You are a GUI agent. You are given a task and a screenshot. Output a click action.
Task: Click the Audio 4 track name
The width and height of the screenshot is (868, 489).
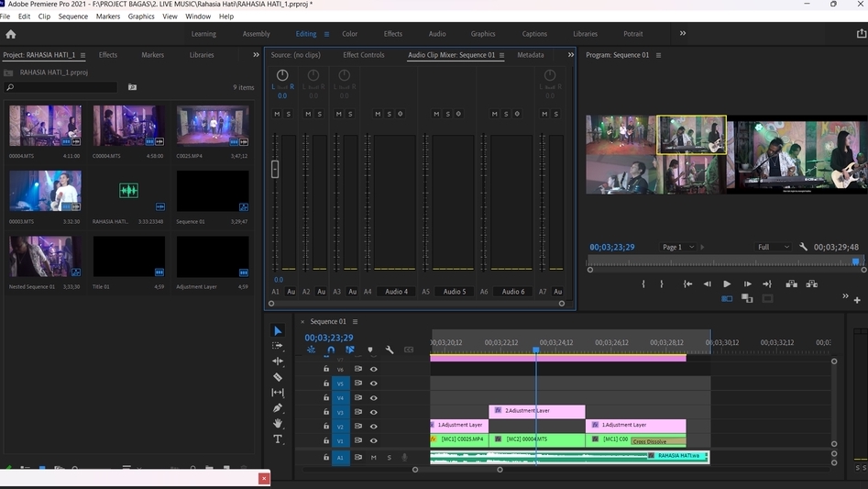tap(396, 292)
